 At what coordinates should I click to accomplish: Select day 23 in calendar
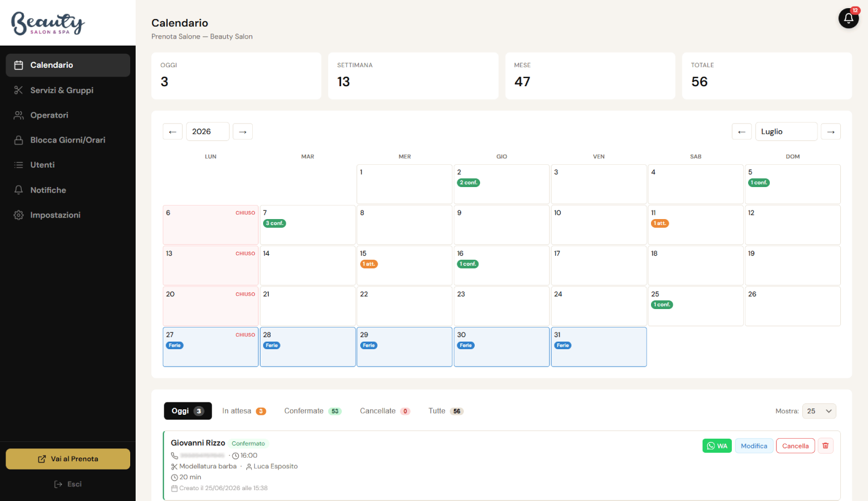click(x=501, y=306)
